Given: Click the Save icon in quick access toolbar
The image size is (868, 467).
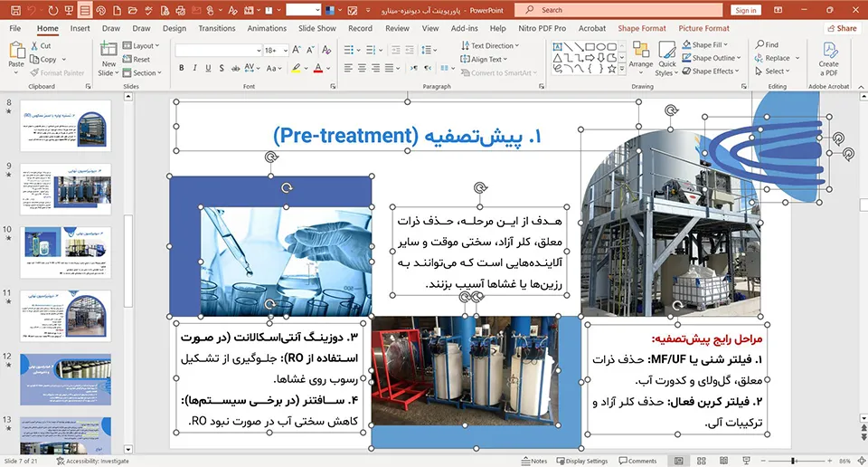Looking at the screenshot, I should (x=15, y=10).
